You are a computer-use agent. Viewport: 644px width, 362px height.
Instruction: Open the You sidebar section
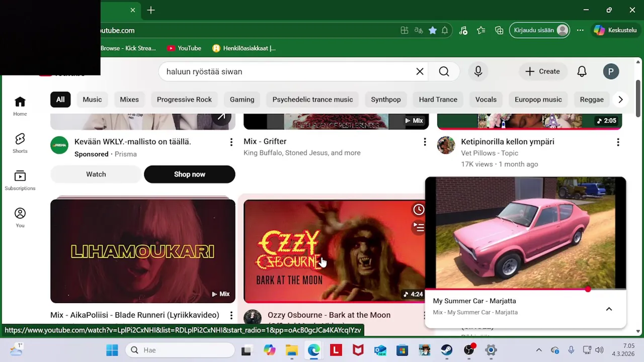(20, 218)
